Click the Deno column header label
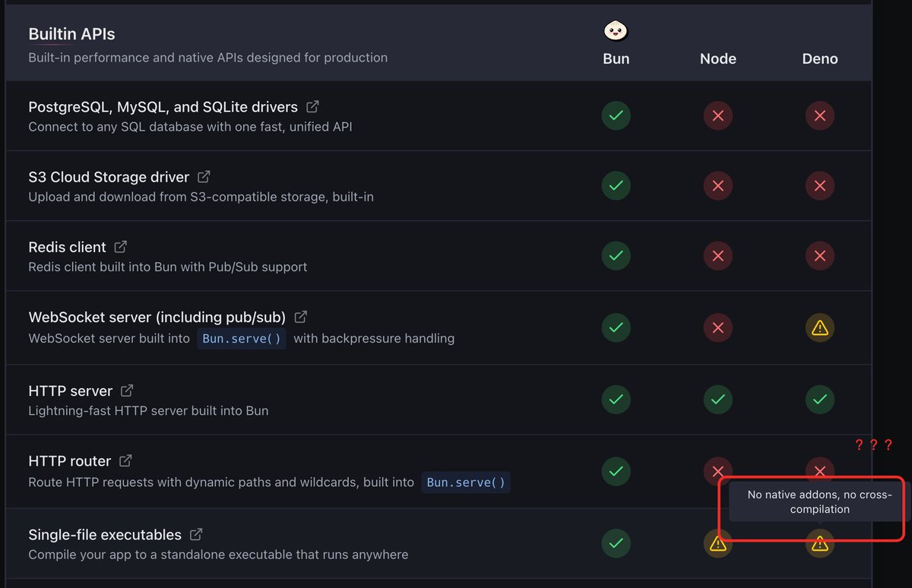The width and height of the screenshot is (912, 588). tap(820, 58)
